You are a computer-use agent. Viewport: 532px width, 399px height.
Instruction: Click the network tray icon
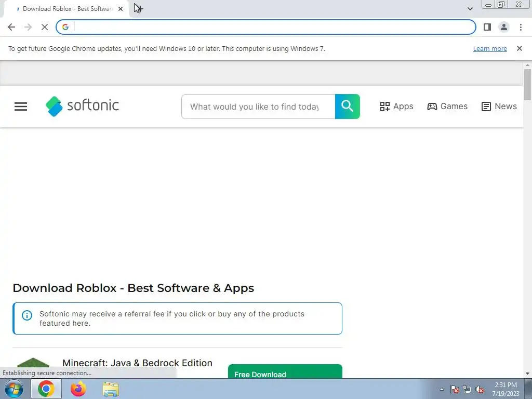click(467, 389)
